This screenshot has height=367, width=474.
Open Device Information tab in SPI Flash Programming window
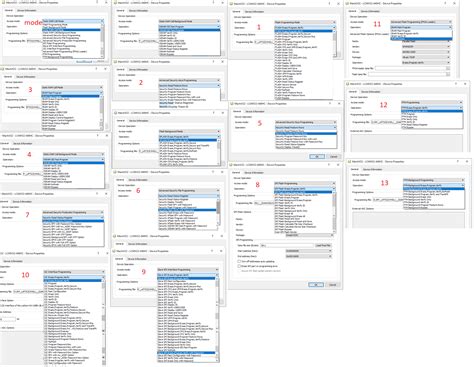254,173
